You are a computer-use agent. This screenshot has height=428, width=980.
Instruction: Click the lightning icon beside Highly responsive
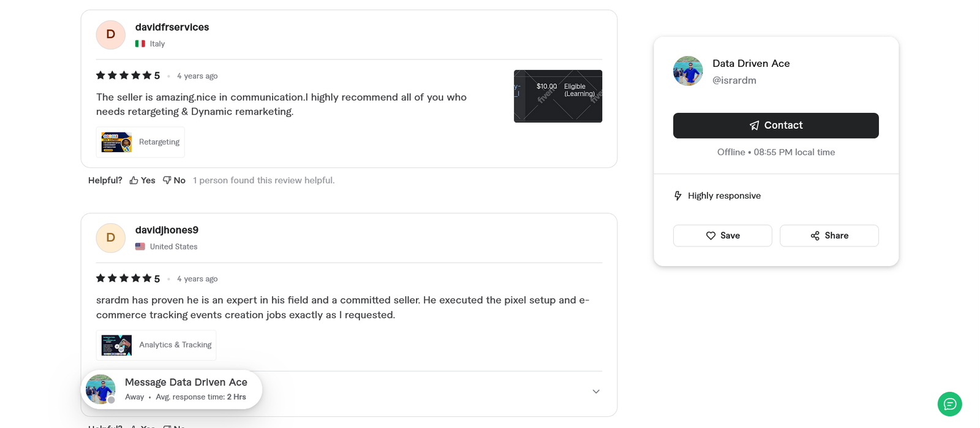pyautogui.click(x=677, y=195)
